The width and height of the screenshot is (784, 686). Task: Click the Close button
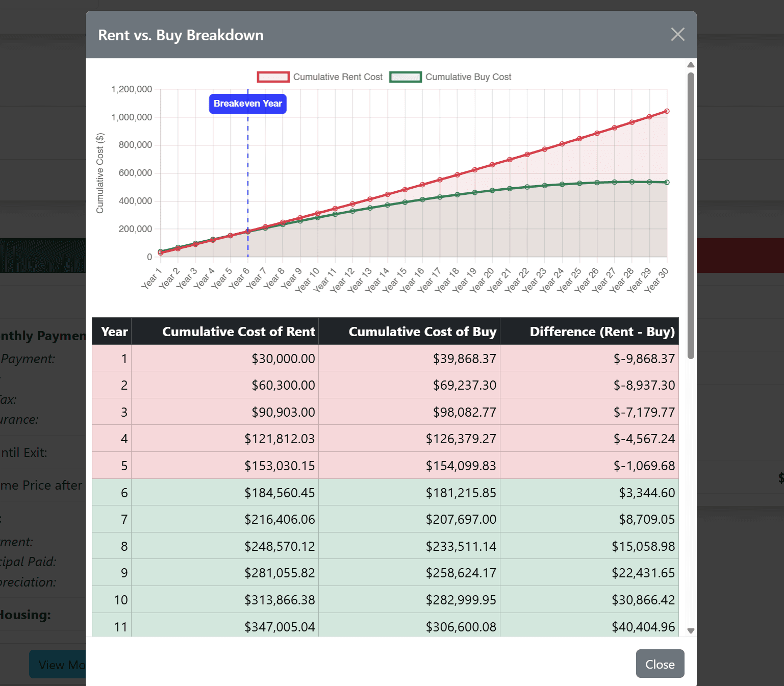[x=660, y=664]
